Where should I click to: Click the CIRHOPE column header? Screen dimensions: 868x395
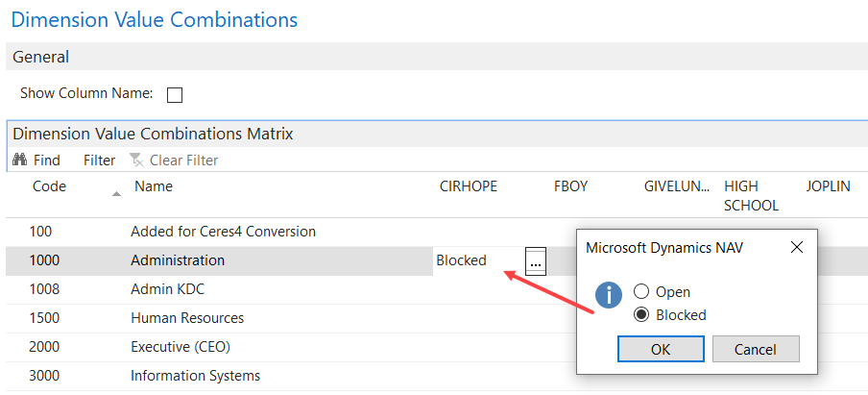click(x=468, y=186)
